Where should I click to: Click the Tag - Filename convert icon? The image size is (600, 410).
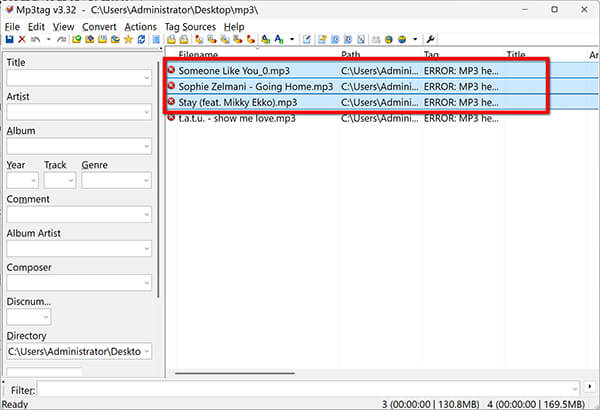tap(199, 39)
